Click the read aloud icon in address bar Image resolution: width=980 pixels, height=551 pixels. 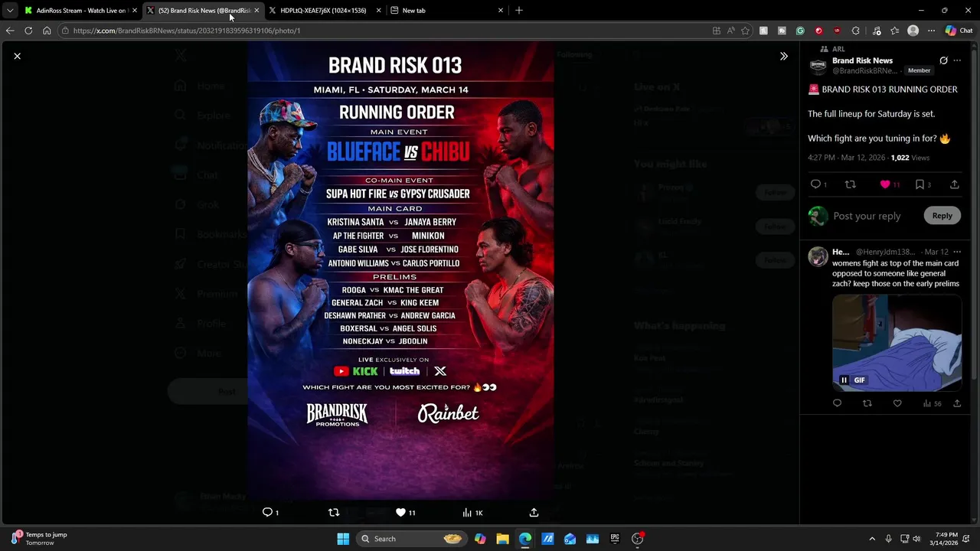tap(730, 31)
